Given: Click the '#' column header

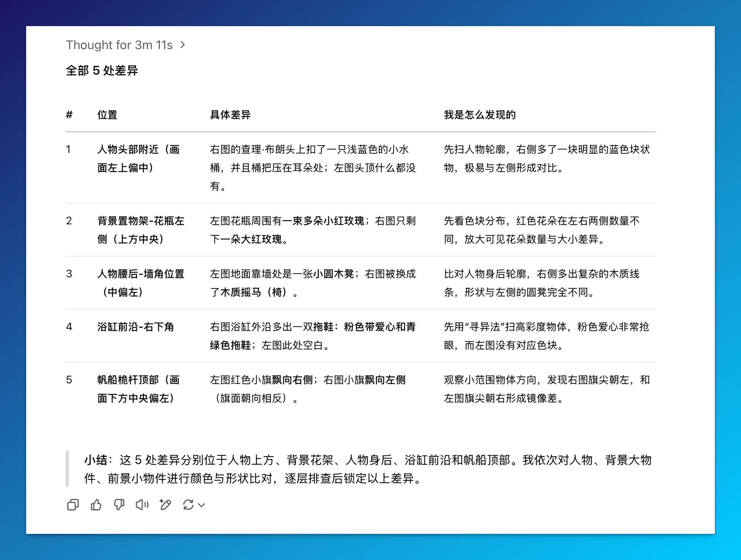Looking at the screenshot, I should point(69,115).
